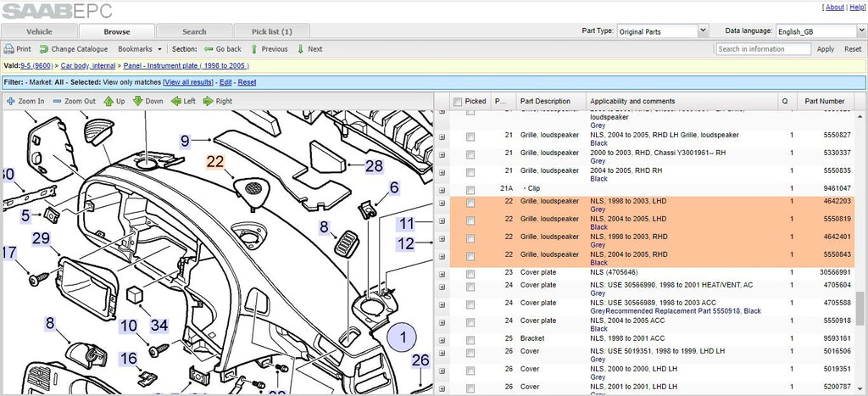Select part number 6 label in diagram

tap(393, 187)
